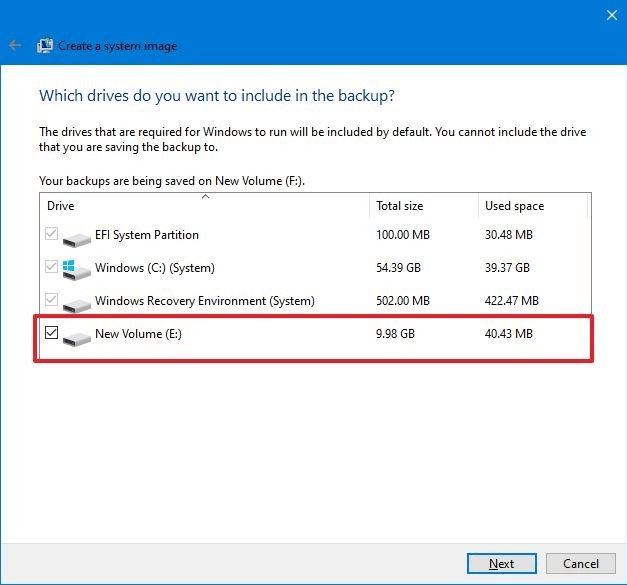
Task: Toggle the EFI System Partition checkbox
Action: pyautogui.click(x=52, y=235)
